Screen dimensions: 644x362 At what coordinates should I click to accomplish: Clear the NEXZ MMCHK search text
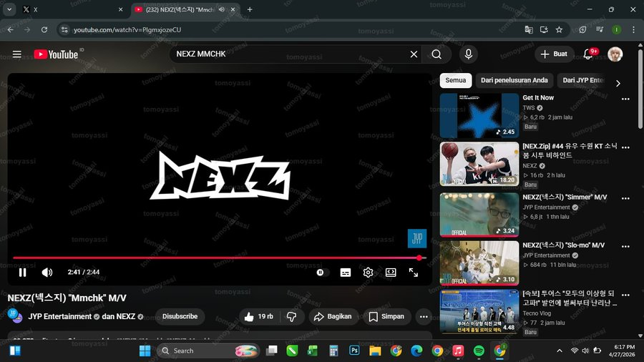pyautogui.click(x=414, y=54)
